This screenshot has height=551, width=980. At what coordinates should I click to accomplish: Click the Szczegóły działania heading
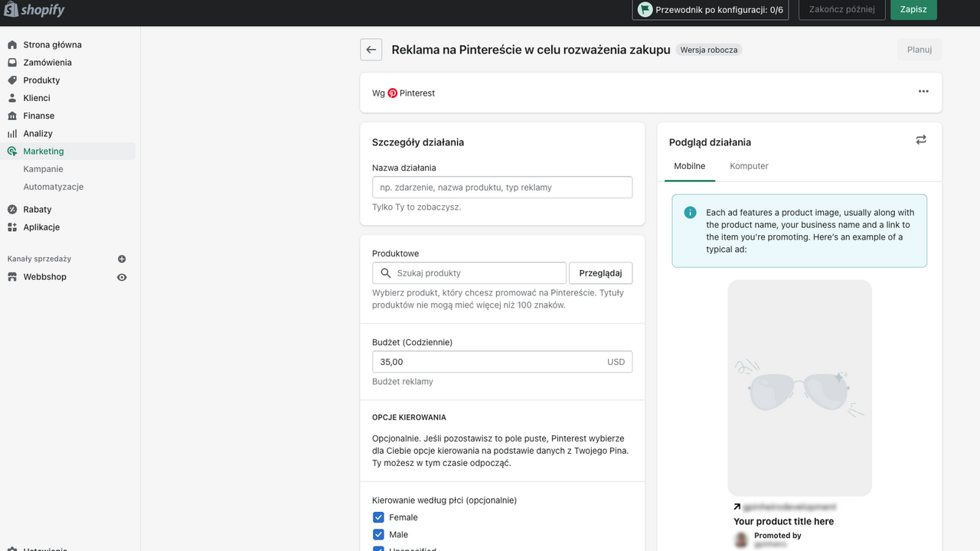pos(418,142)
